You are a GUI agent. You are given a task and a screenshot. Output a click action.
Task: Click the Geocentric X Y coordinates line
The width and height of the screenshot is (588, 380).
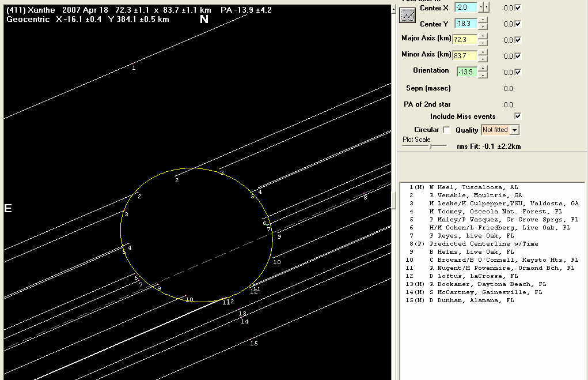(x=88, y=19)
